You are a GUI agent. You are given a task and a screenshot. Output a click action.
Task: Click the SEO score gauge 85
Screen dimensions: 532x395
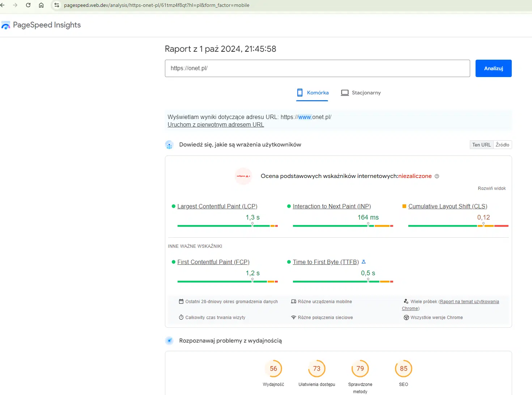pyautogui.click(x=404, y=369)
